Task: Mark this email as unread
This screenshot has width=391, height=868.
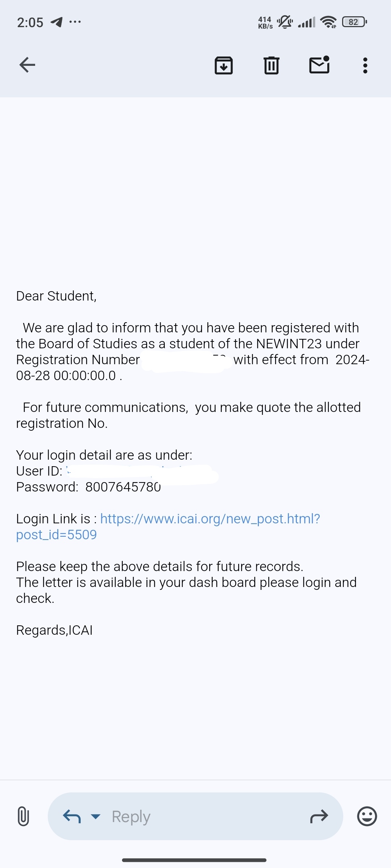Action: (319, 65)
